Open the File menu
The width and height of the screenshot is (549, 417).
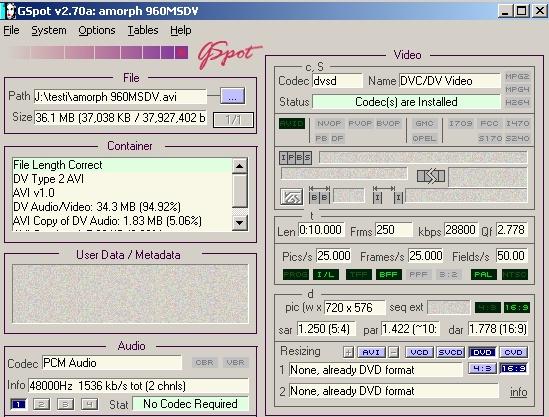[12, 30]
